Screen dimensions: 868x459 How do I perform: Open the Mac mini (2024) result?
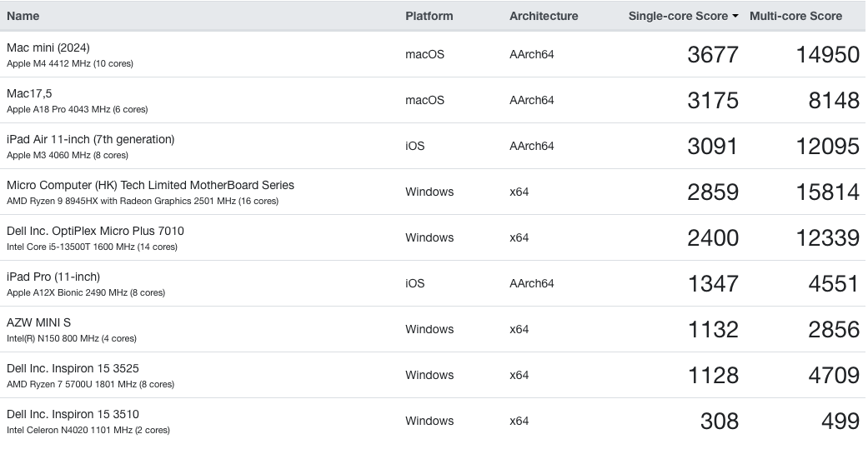click(x=48, y=47)
